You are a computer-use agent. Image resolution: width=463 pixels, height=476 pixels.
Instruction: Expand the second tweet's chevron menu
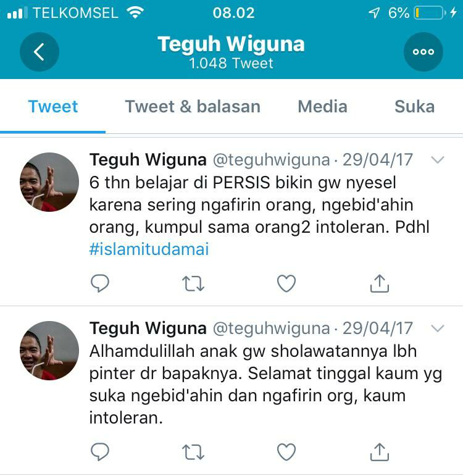coord(438,328)
